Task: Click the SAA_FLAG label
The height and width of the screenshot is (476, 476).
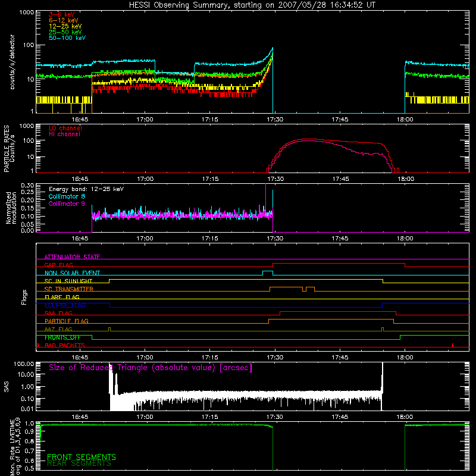Action: [x=58, y=313]
